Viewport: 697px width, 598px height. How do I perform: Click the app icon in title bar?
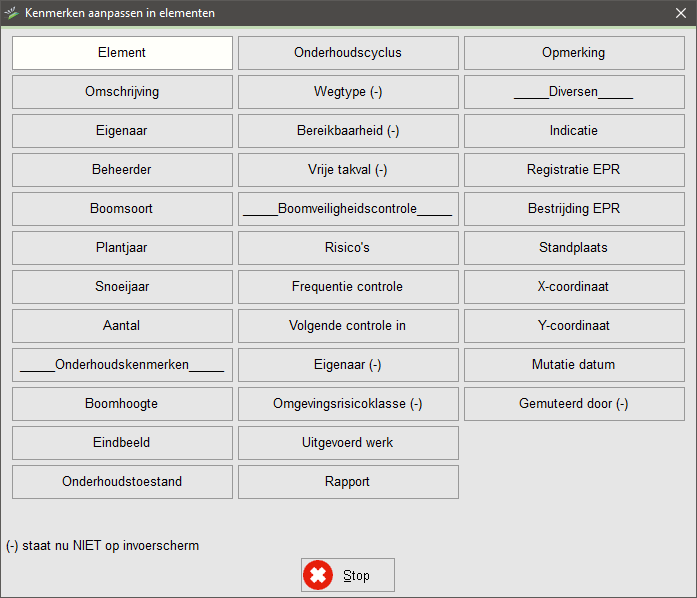pos(12,14)
